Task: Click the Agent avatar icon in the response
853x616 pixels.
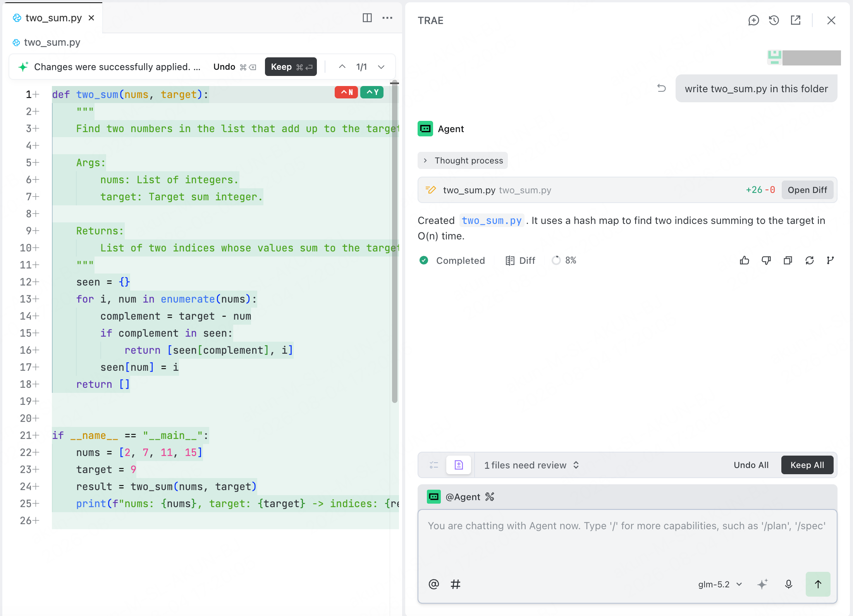Action: (425, 129)
